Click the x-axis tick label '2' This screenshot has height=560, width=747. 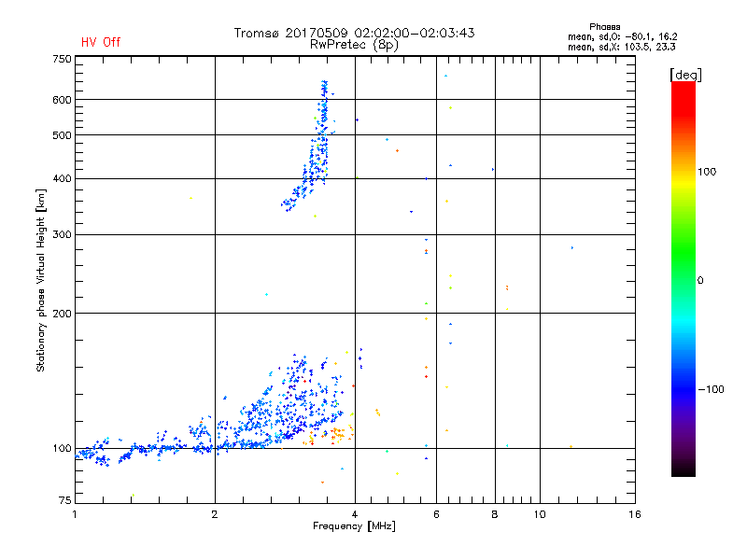[x=215, y=514]
